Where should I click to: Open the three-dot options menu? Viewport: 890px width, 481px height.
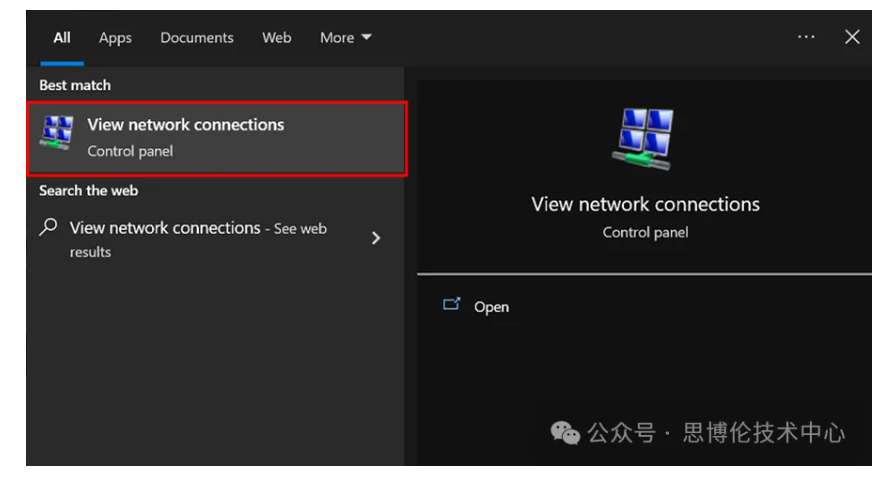(806, 37)
